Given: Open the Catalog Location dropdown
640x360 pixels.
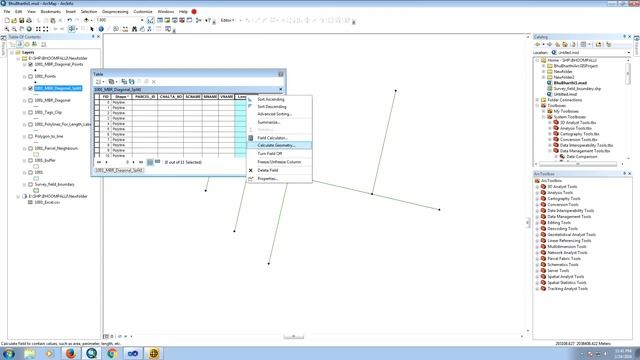Looking at the screenshot, I should 628,53.
